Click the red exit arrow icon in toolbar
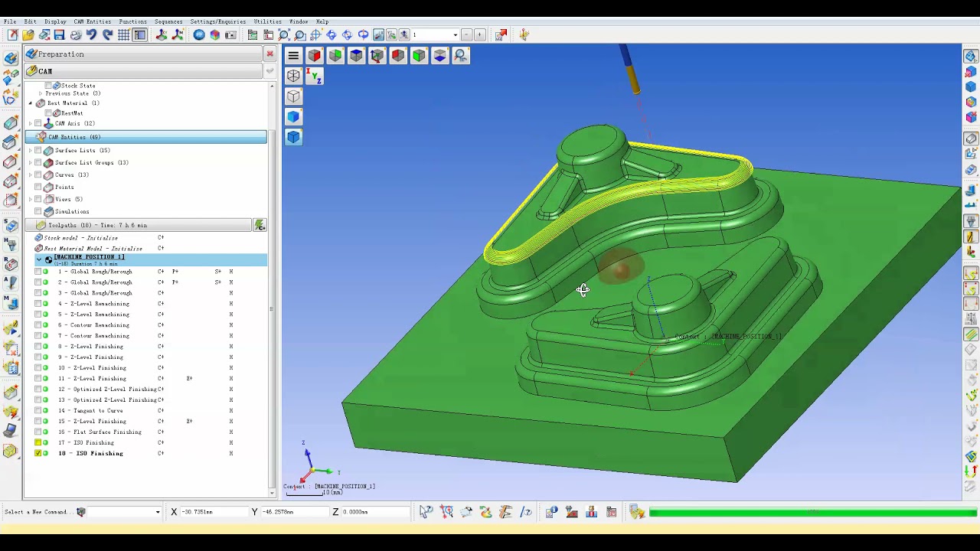The image size is (980, 551). [x=501, y=34]
